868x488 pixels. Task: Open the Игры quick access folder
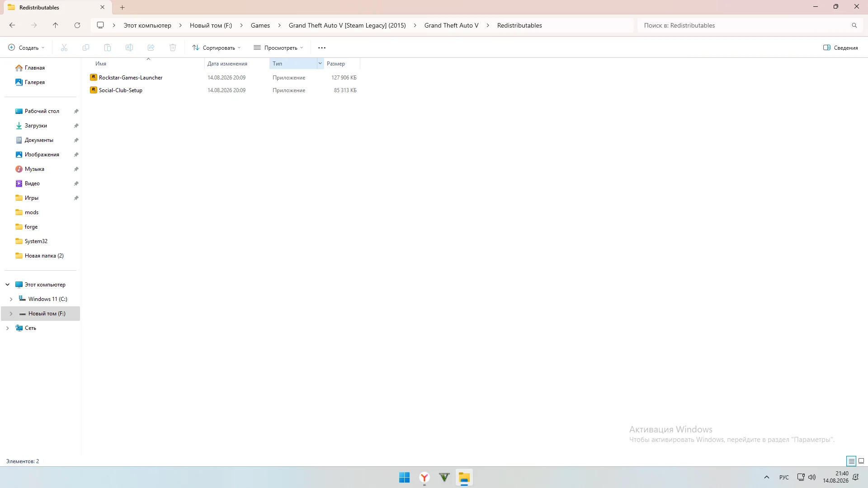32,198
